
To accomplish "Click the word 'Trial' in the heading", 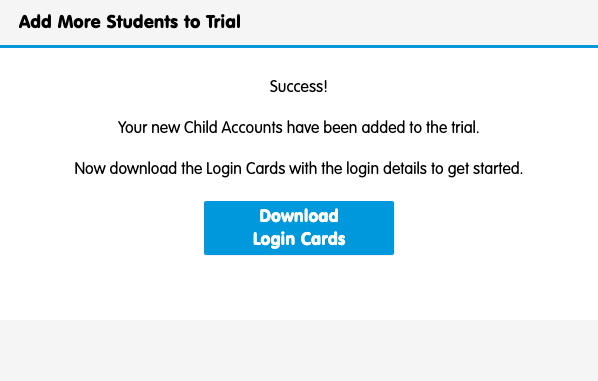I will pyautogui.click(x=223, y=22).
